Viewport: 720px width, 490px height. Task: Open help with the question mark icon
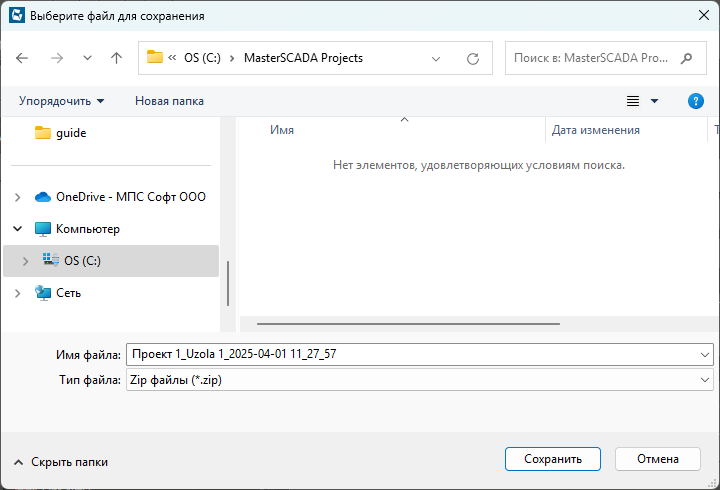point(696,101)
